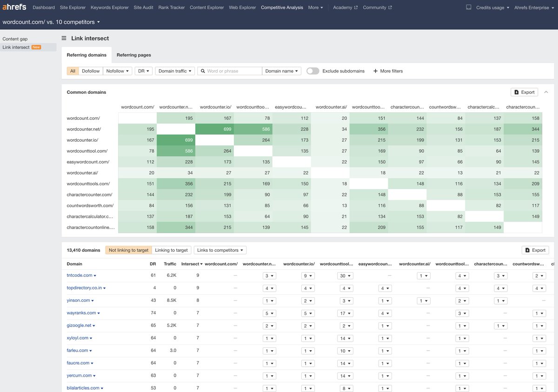Open Community external link
The image size is (558, 392).
pyautogui.click(x=377, y=7)
